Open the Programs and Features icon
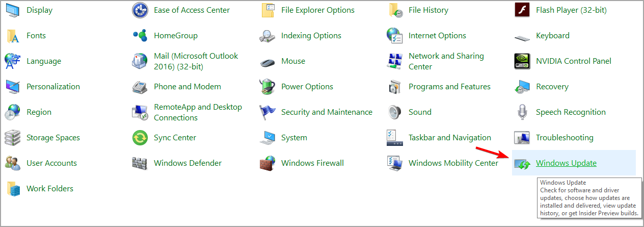The width and height of the screenshot is (644, 227). (x=395, y=87)
